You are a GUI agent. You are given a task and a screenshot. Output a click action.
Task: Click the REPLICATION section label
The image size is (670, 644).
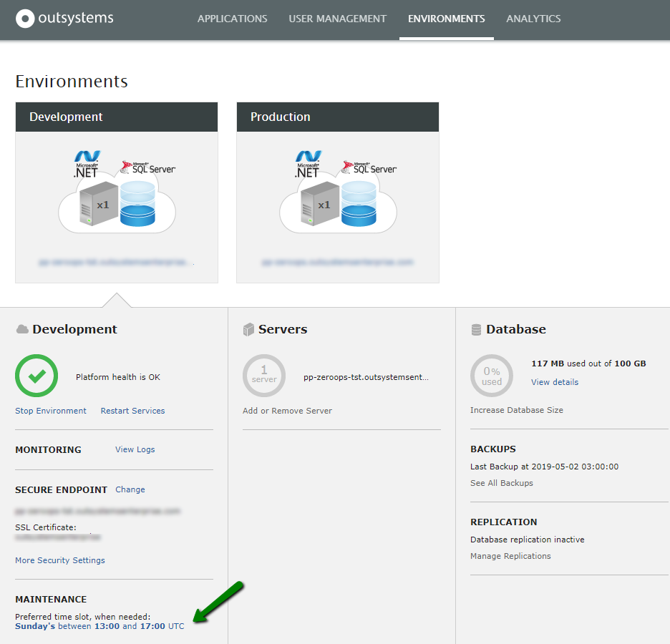[504, 522]
